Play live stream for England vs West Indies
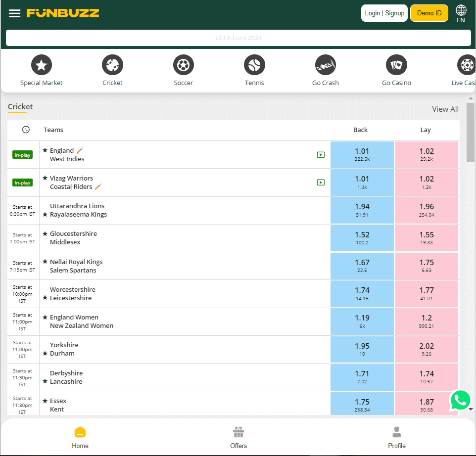This screenshot has width=476, height=456. coord(321,155)
